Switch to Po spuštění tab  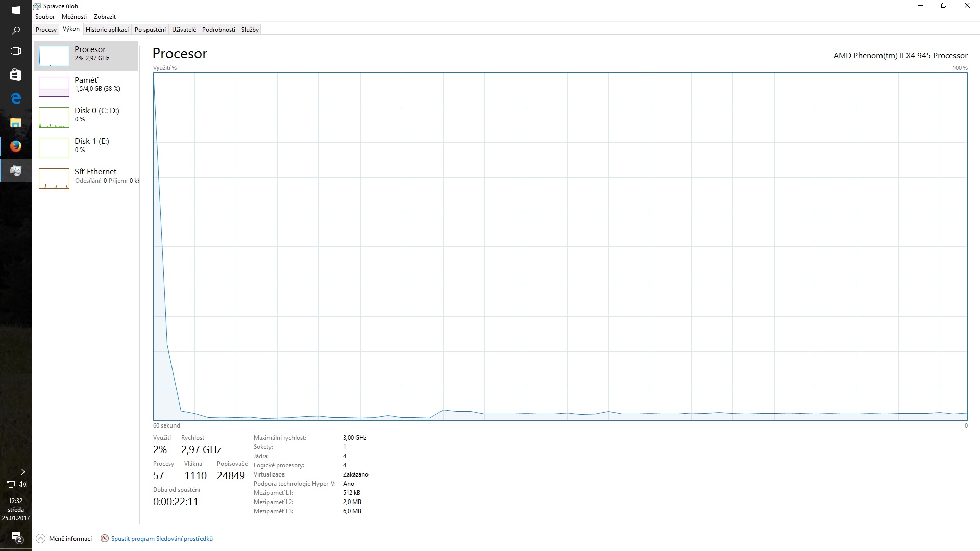pyautogui.click(x=150, y=30)
